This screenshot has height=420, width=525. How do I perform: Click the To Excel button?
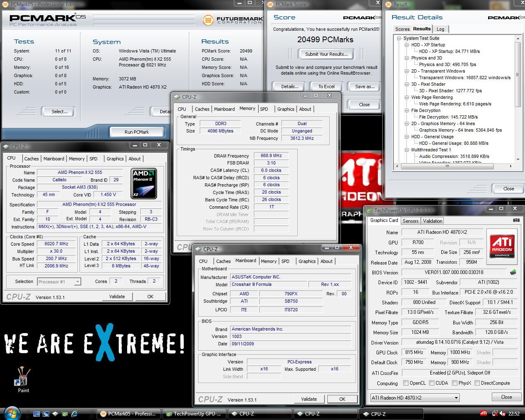pyautogui.click(x=326, y=87)
